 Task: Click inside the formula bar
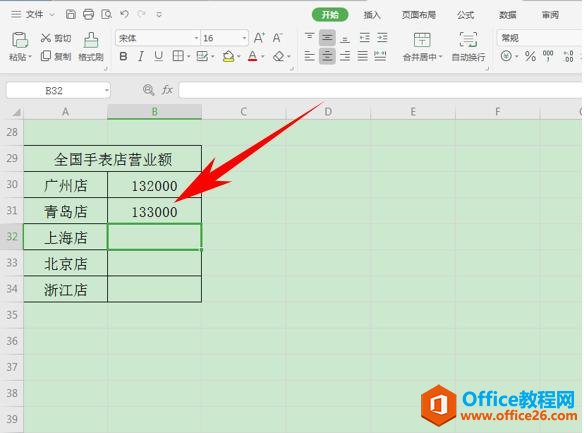(x=381, y=90)
